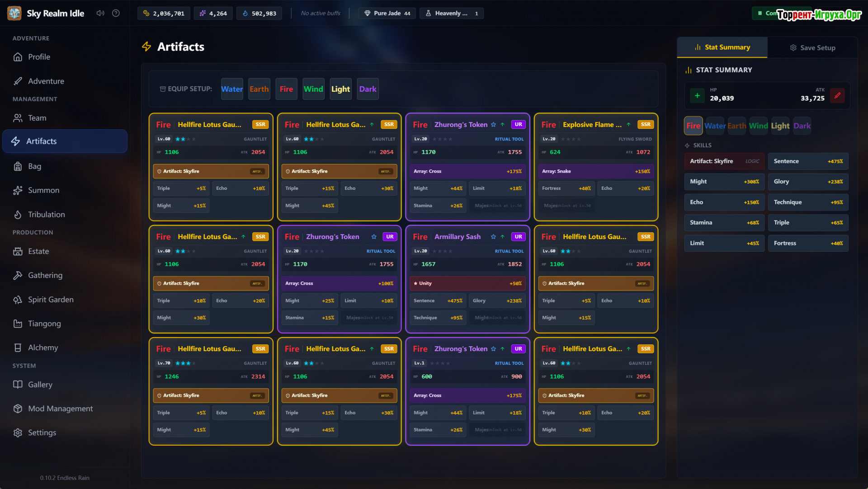Toggle the star on second-row Zhurong's Token
This screenshot has width=868, height=489.
[374, 237]
